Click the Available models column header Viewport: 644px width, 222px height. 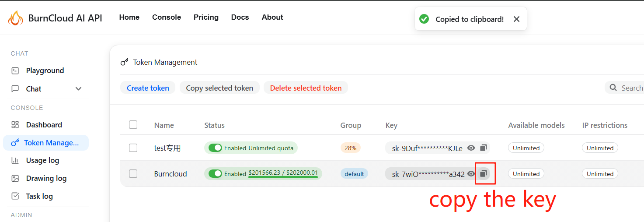pos(536,125)
